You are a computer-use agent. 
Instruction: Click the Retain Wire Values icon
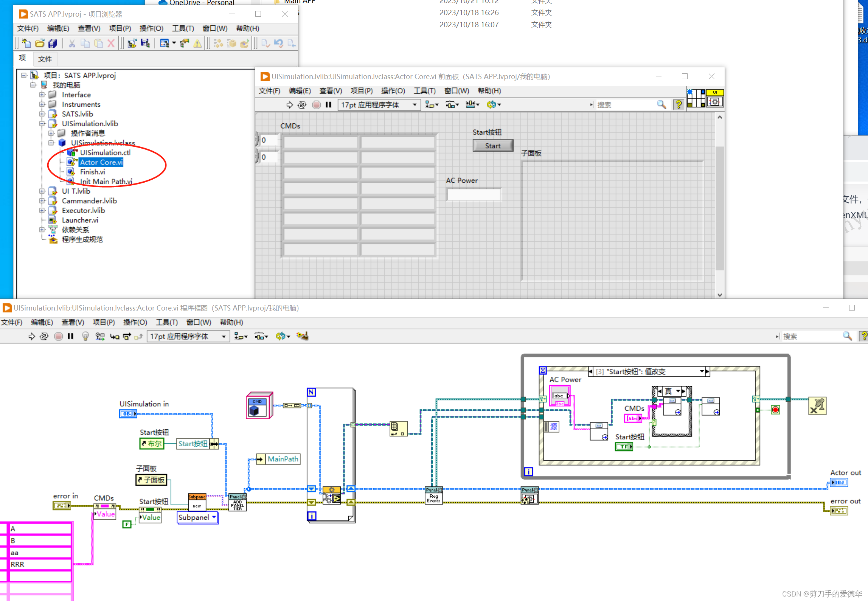coord(100,336)
